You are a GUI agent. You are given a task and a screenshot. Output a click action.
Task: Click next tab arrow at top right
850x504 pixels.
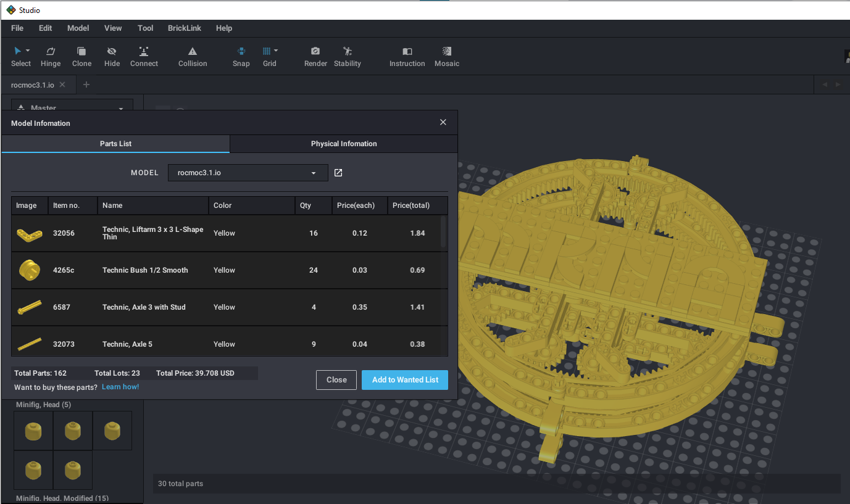838,85
